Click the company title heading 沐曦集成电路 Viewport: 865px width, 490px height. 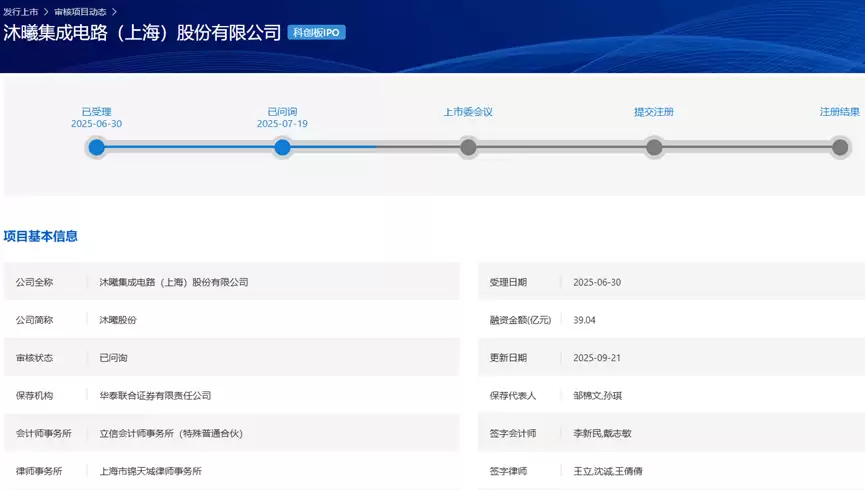click(142, 33)
